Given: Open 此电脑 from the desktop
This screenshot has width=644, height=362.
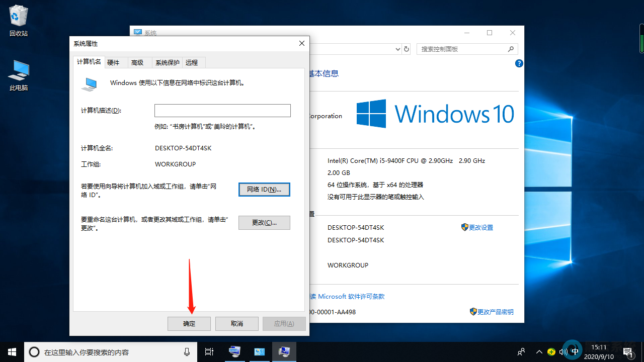Looking at the screenshot, I should pos(18,73).
